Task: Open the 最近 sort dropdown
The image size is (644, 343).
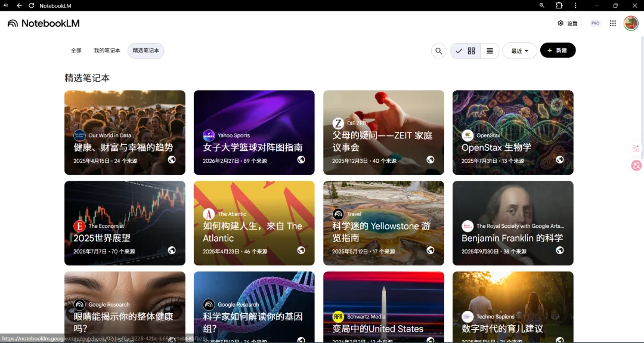Action: (x=519, y=51)
